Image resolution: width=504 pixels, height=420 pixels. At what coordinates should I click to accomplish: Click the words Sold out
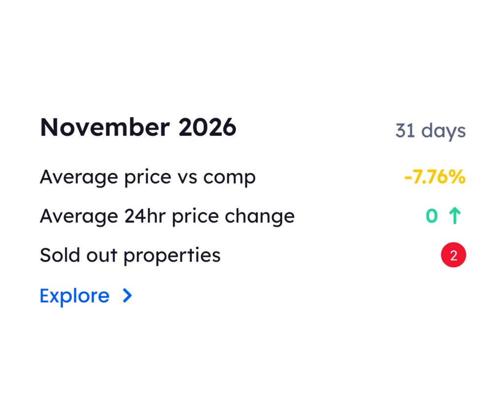pos(78,256)
